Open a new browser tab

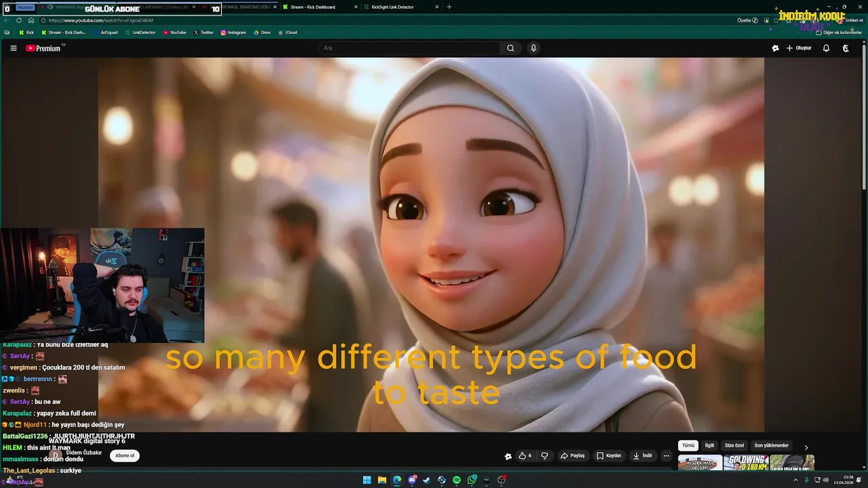coord(449,7)
